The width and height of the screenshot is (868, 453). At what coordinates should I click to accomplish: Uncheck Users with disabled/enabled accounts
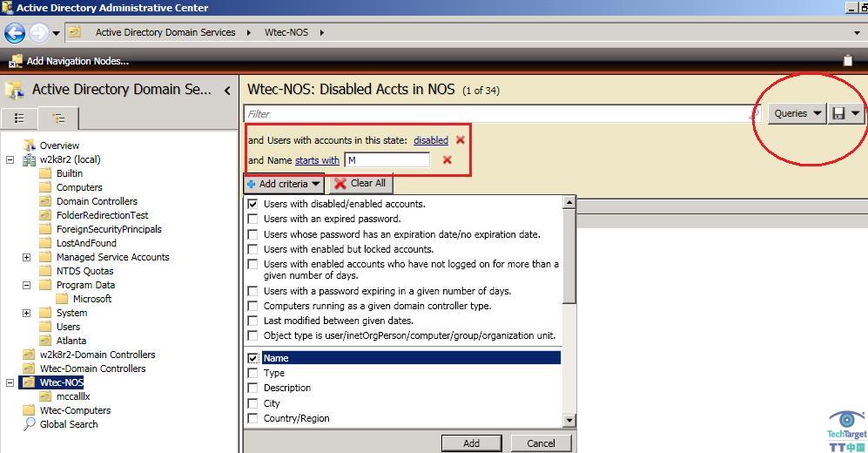click(253, 204)
